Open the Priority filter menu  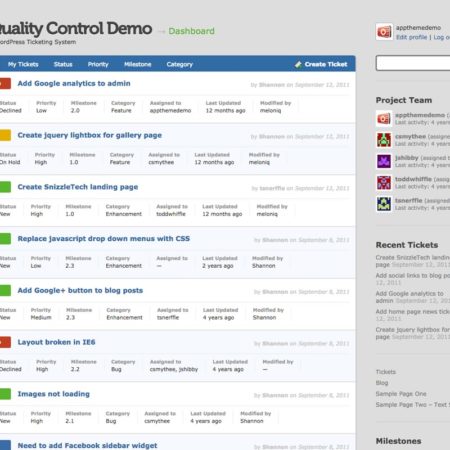[x=98, y=64]
